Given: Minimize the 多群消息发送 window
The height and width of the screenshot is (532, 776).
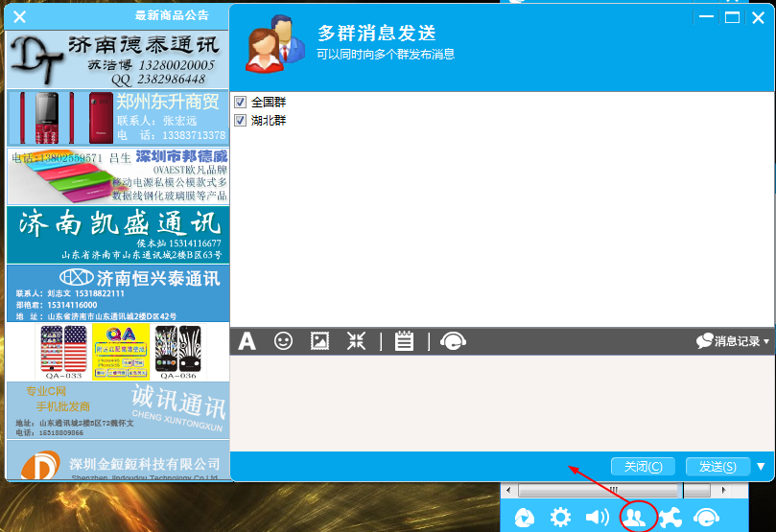Looking at the screenshot, I should [706, 17].
